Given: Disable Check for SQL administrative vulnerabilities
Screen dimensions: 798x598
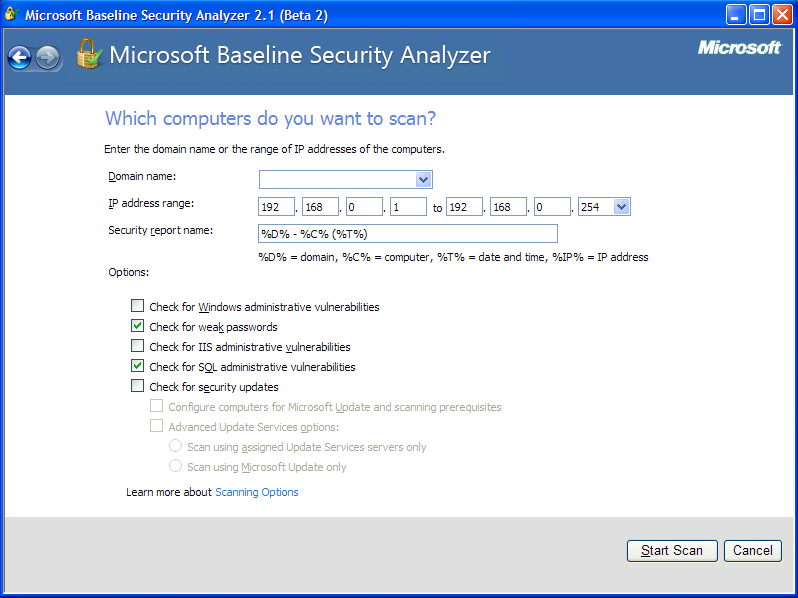Looking at the screenshot, I should [137, 366].
